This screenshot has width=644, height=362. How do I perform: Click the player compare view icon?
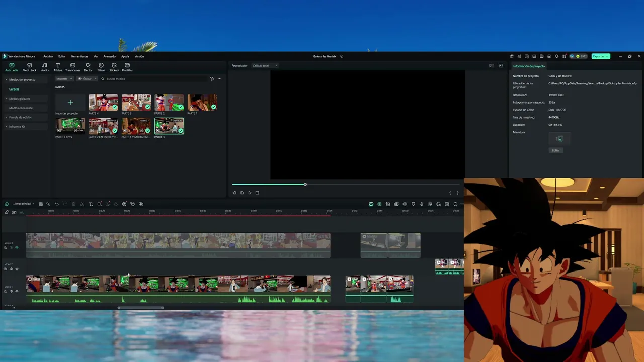492,66
